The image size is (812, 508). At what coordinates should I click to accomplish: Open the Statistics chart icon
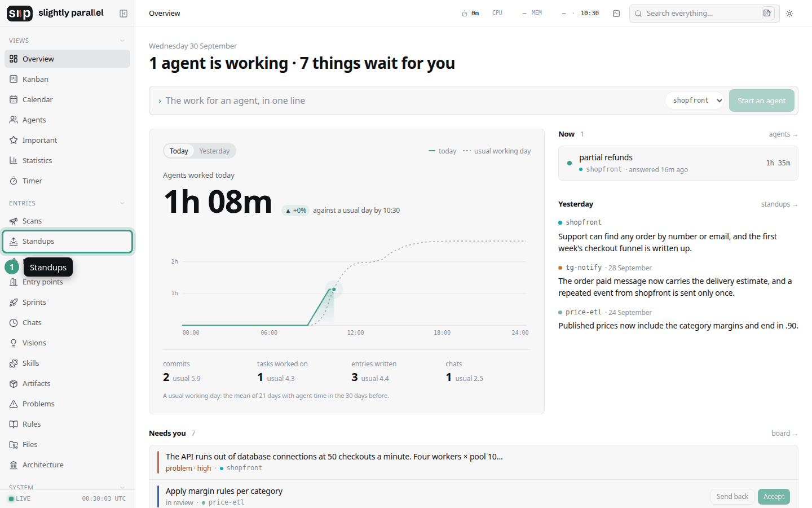click(14, 160)
